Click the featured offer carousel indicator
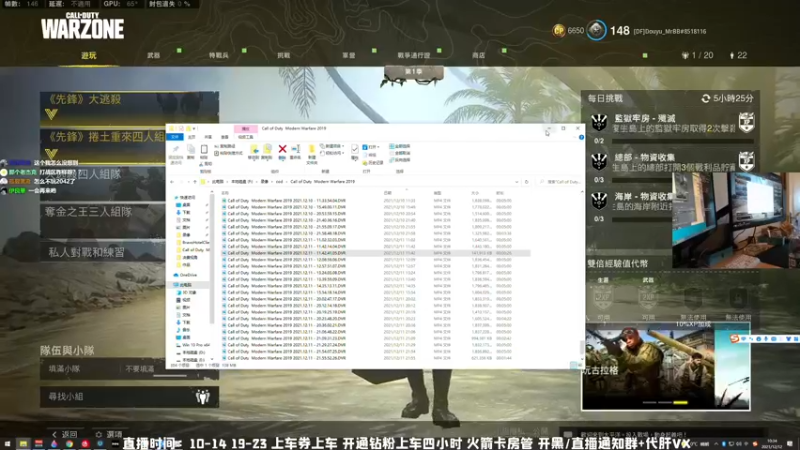 pos(664,403)
